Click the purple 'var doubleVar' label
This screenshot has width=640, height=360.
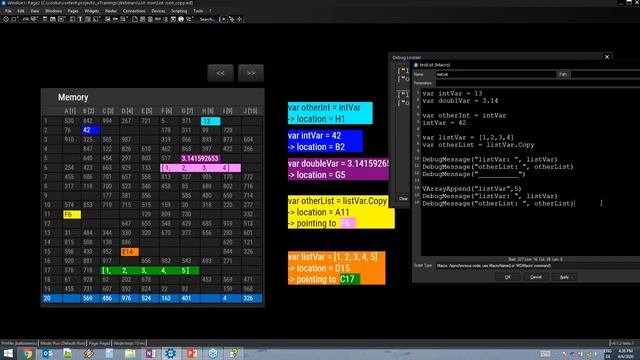[x=338, y=169]
